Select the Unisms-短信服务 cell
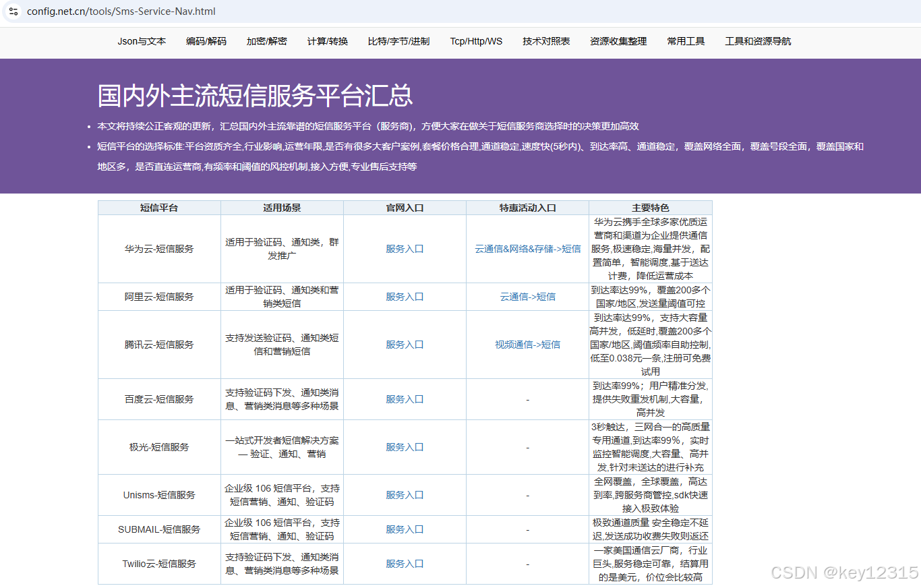The height and width of the screenshot is (588, 921). (x=159, y=495)
